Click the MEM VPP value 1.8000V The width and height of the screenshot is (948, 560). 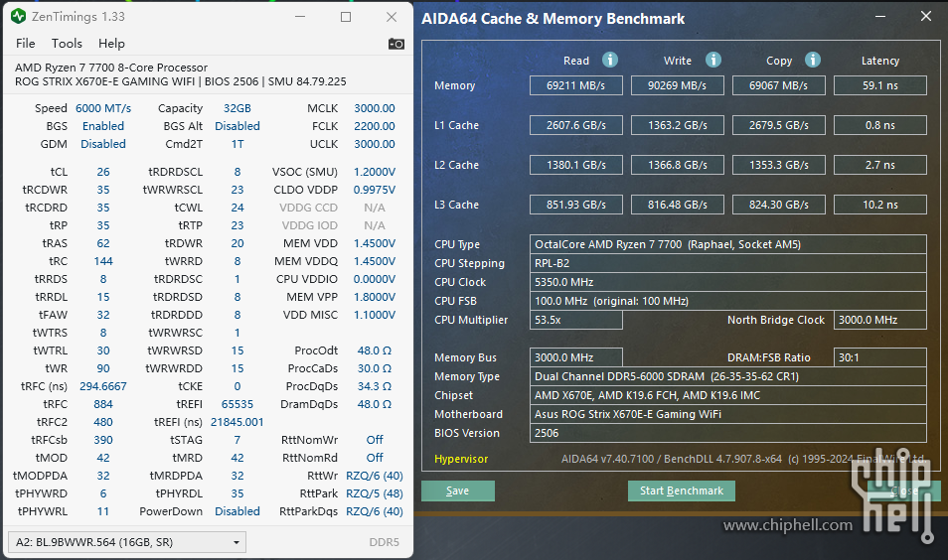pos(375,297)
